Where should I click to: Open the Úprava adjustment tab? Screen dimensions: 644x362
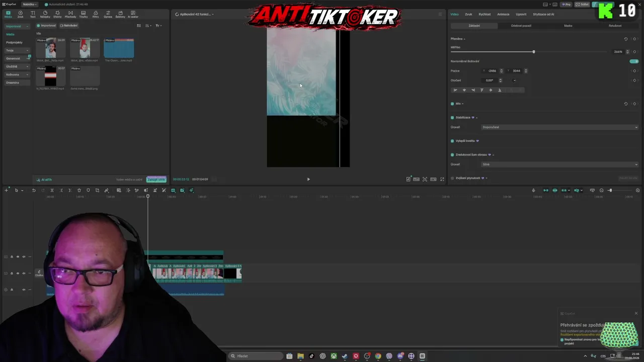tap(108, 14)
